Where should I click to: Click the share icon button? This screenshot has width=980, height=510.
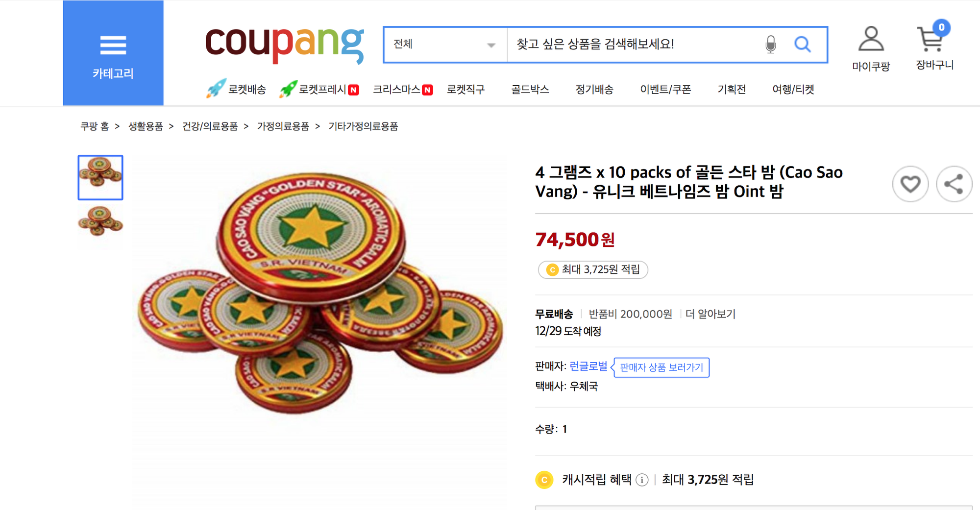pos(954,184)
